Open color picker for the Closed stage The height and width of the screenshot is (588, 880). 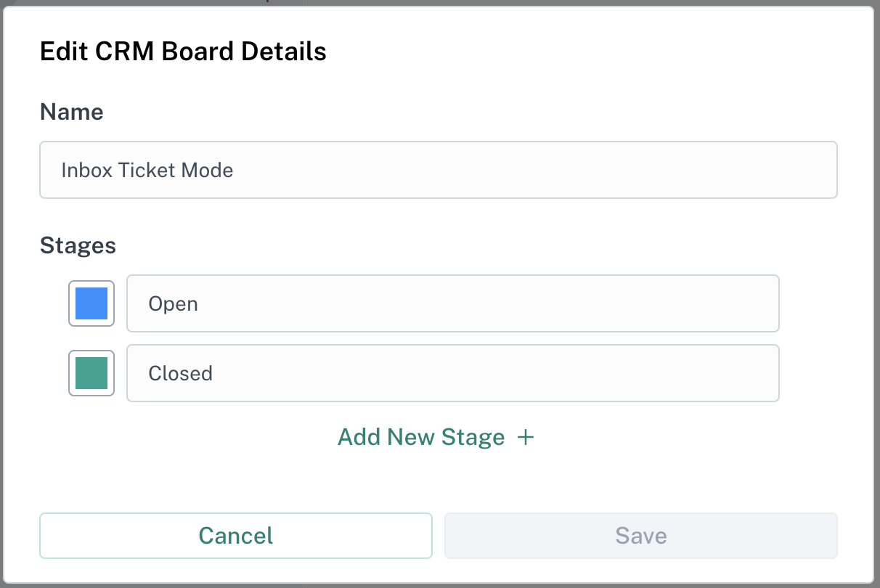(x=91, y=373)
